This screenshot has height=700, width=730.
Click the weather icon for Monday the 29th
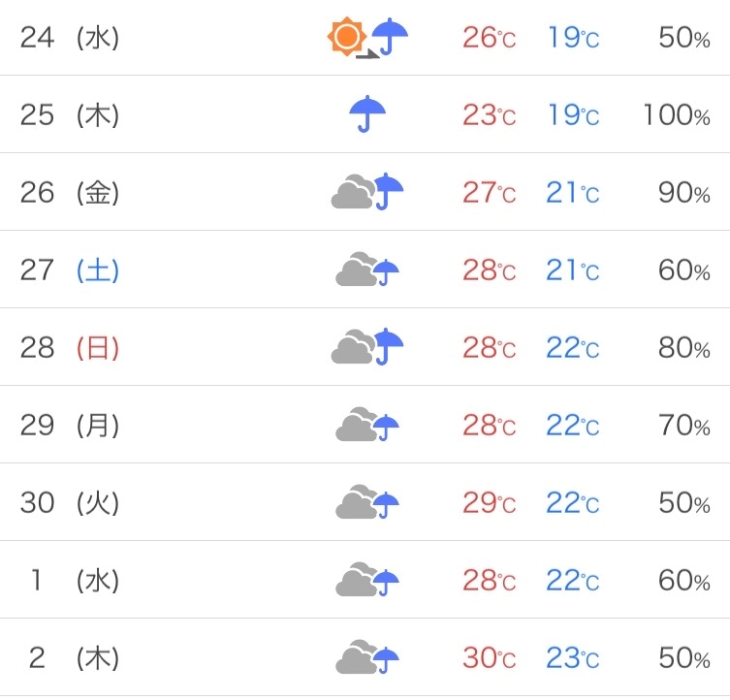pyautogui.click(x=367, y=425)
